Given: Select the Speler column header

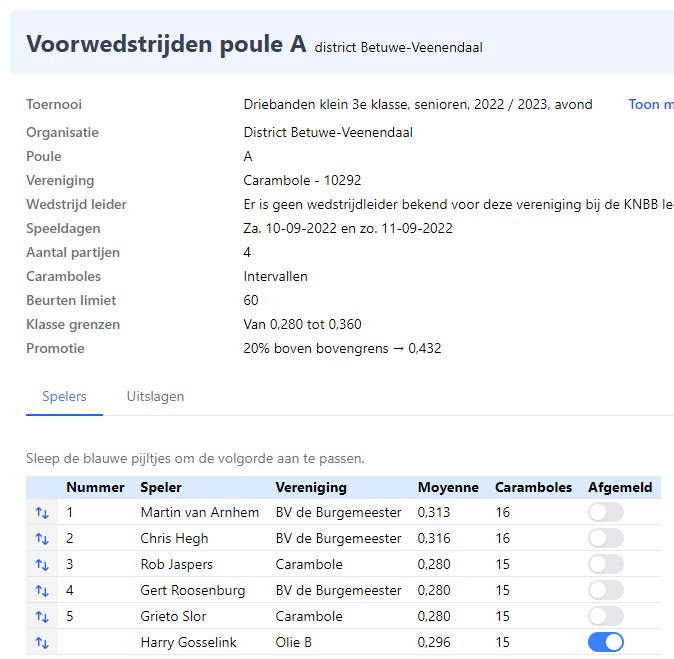Looking at the screenshot, I should pyautogui.click(x=161, y=487).
